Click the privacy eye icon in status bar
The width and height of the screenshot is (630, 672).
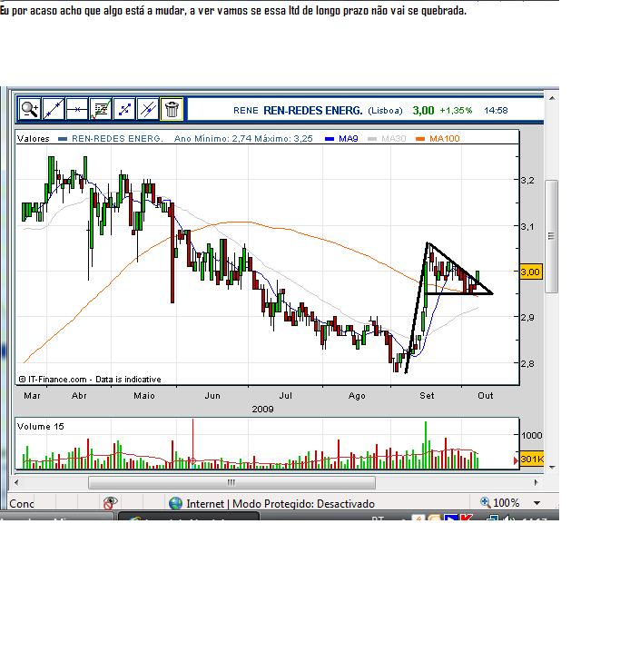pyautogui.click(x=110, y=503)
